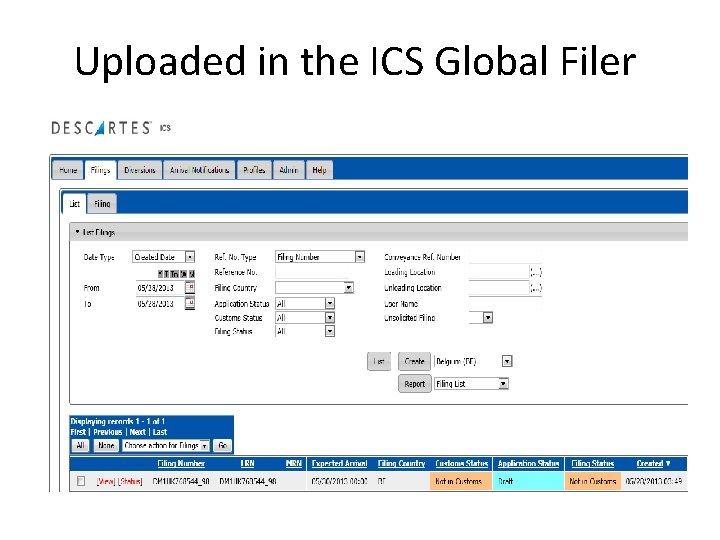Open calendar picker beside From date
Screen dimensions: 720x540
[190, 287]
